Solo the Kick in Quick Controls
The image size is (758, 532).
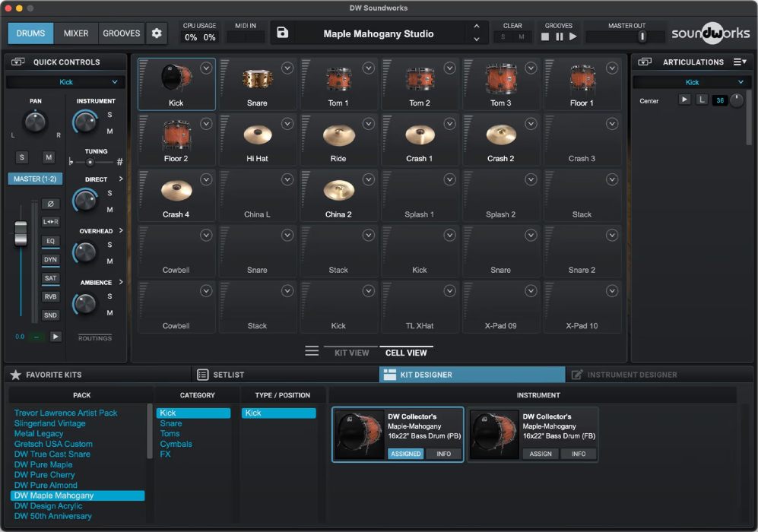(22, 157)
